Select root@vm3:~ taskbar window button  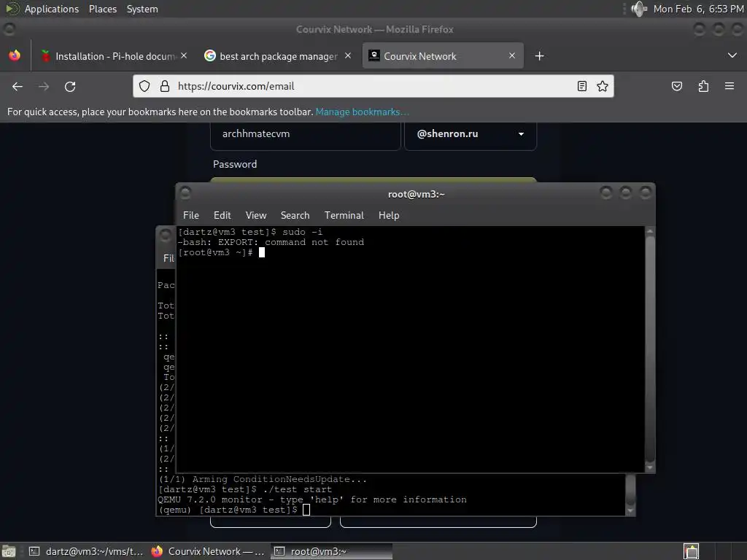332,551
